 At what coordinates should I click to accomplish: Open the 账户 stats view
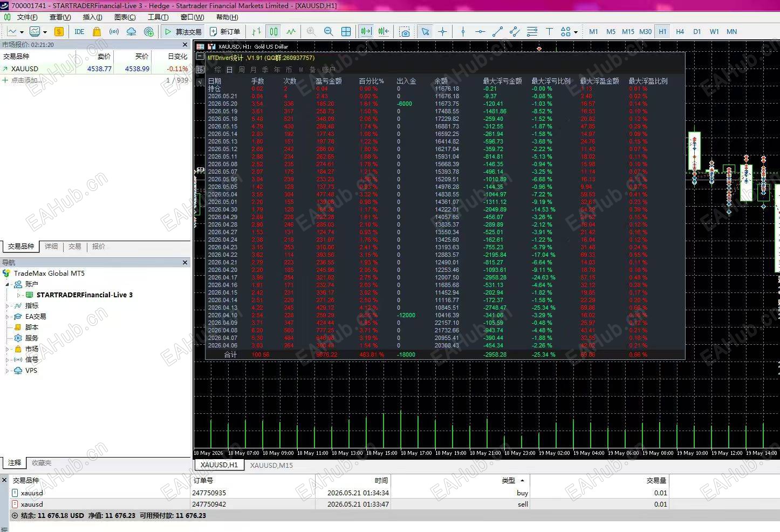point(329,70)
